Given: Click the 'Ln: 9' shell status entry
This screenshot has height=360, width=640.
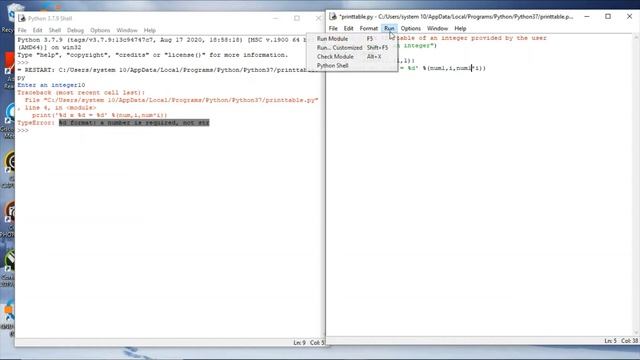Looking at the screenshot, I should (x=299, y=342).
